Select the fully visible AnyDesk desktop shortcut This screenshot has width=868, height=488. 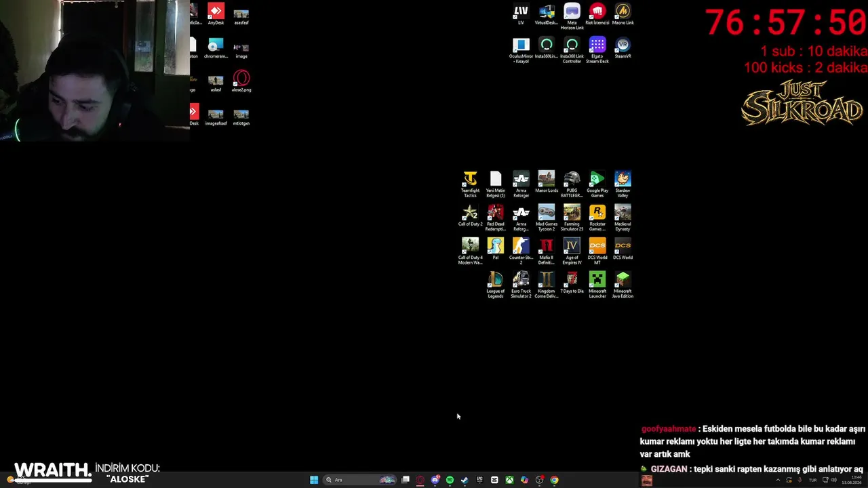coord(216,14)
